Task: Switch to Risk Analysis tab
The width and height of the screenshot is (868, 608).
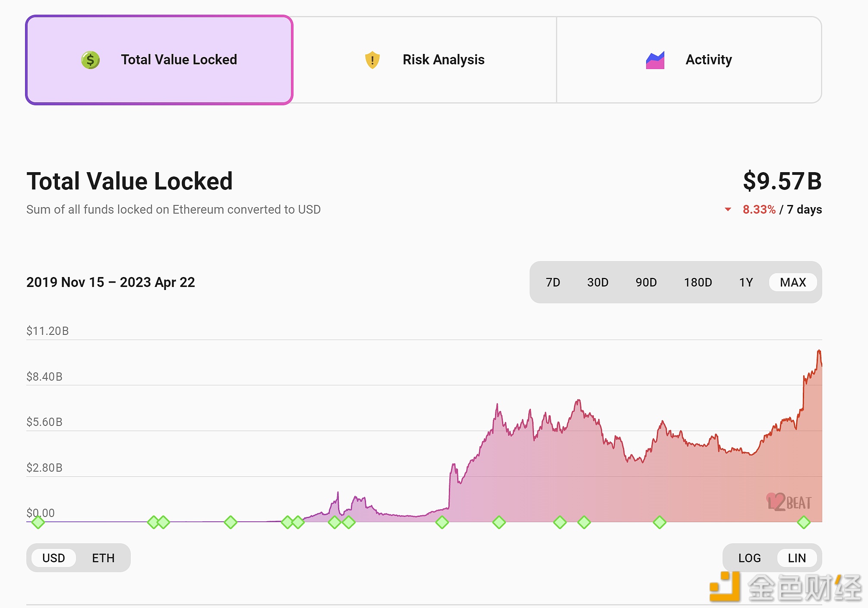Action: [x=425, y=60]
